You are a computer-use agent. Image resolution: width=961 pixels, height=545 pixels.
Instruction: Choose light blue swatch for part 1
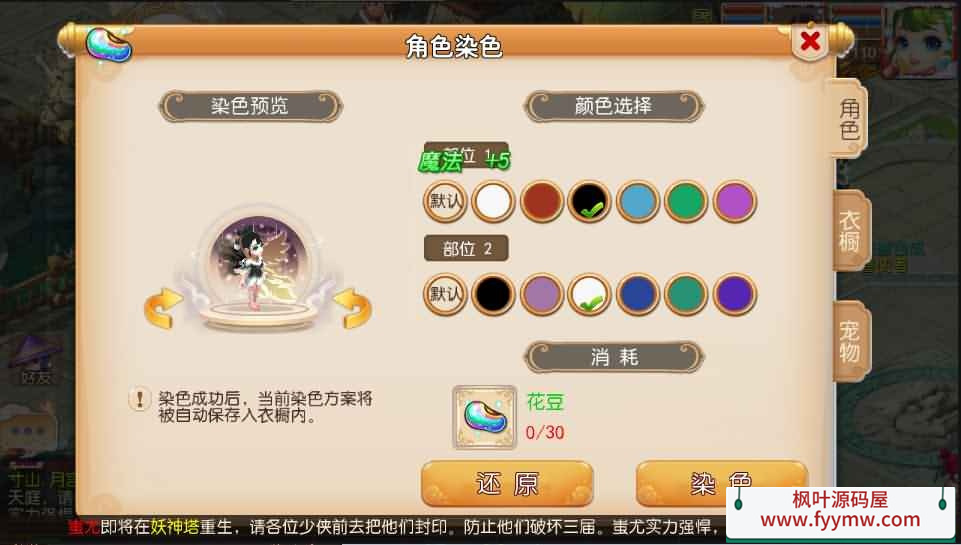638,201
